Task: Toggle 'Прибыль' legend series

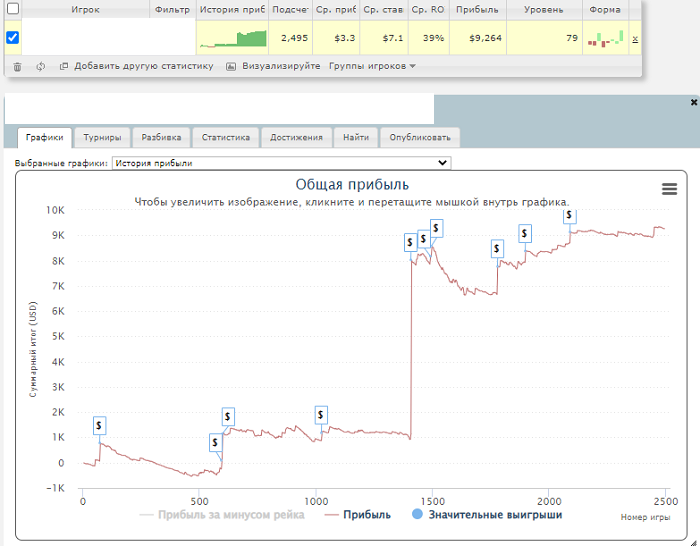Action: 358,515
